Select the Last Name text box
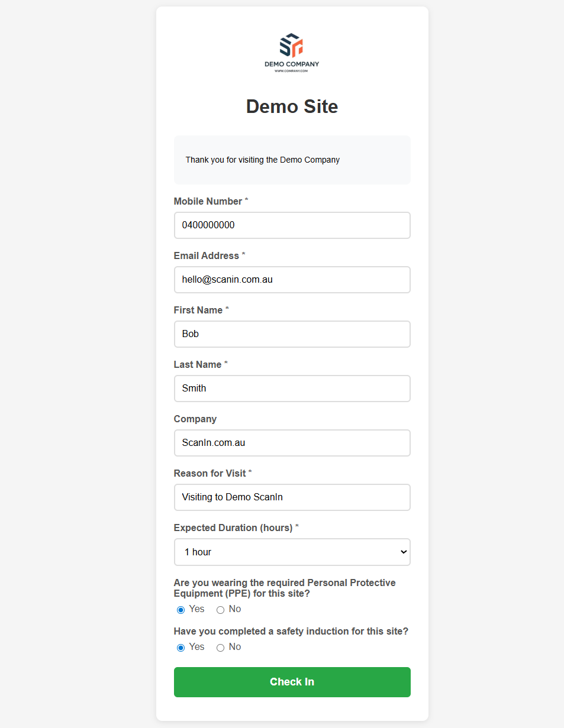 [x=292, y=389]
